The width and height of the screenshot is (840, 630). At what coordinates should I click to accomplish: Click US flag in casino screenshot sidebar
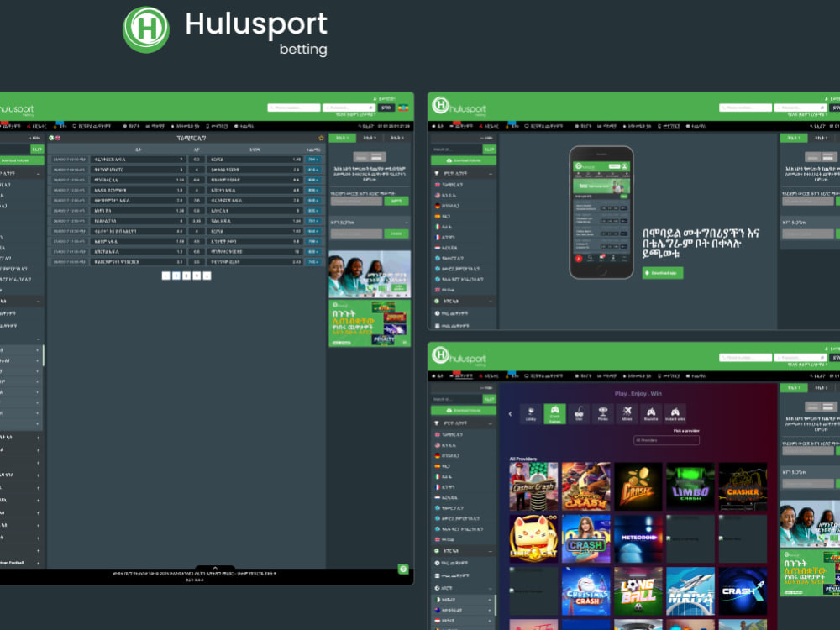[x=437, y=445]
